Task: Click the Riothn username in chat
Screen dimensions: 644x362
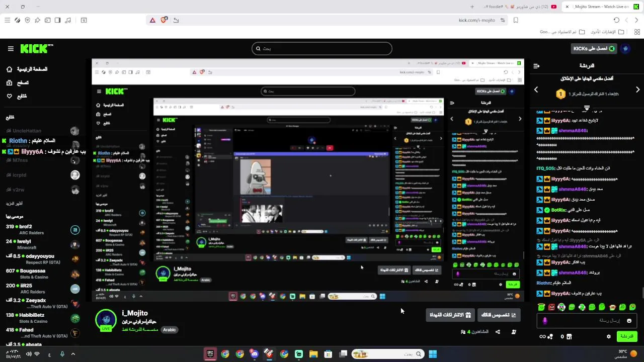Action: pos(544,283)
